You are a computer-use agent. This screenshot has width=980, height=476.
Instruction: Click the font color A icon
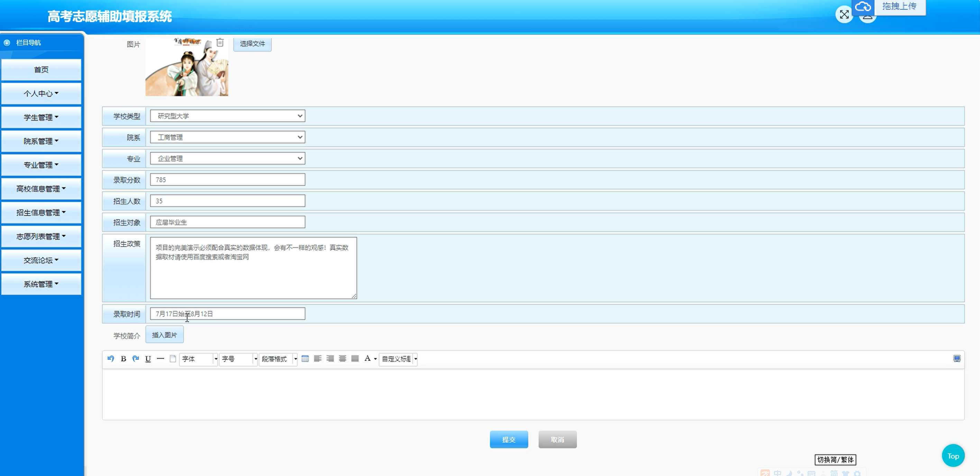click(x=367, y=358)
